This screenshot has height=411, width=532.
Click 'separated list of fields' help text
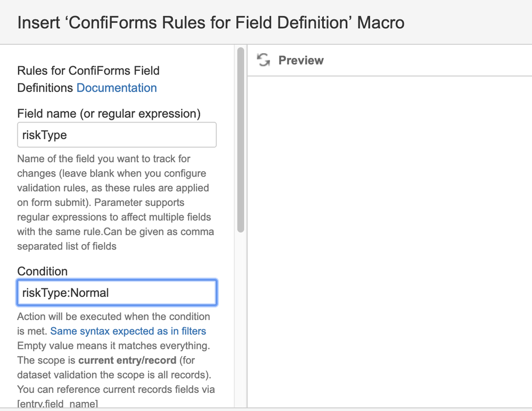click(x=67, y=246)
